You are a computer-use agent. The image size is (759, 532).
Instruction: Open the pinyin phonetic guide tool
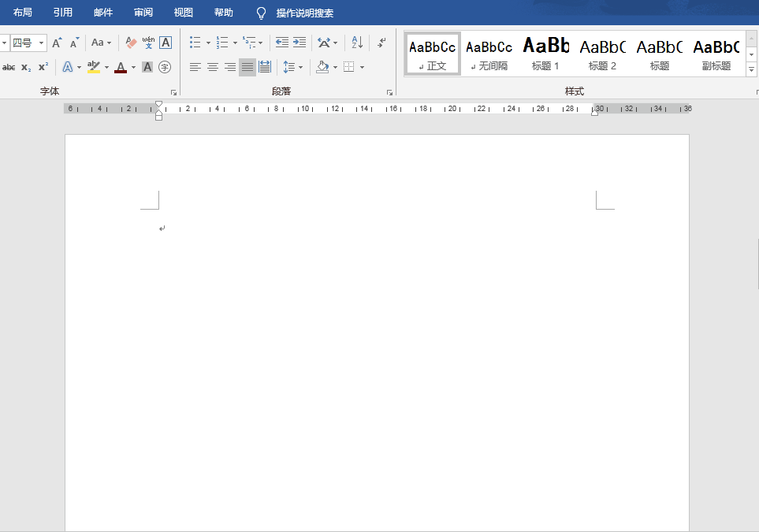[148, 43]
